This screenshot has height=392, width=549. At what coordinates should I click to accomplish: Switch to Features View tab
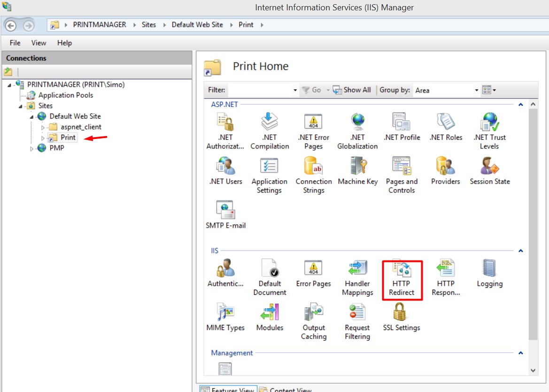[228, 389]
